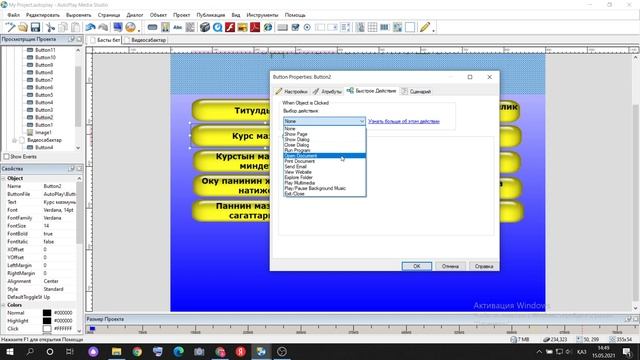Image resolution: width=640 pixels, height=360 pixels.
Task: Open the Видеосабактар page tab
Action: coord(145,40)
